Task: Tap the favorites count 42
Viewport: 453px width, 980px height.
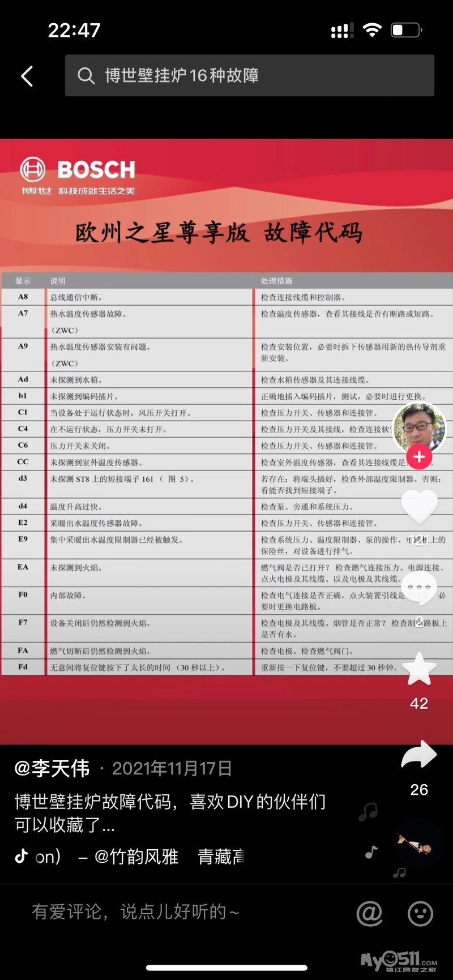Action: (419, 703)
